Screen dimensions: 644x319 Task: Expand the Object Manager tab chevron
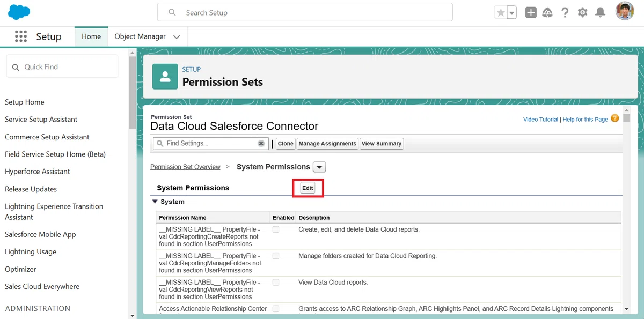[x=177, y=37]
